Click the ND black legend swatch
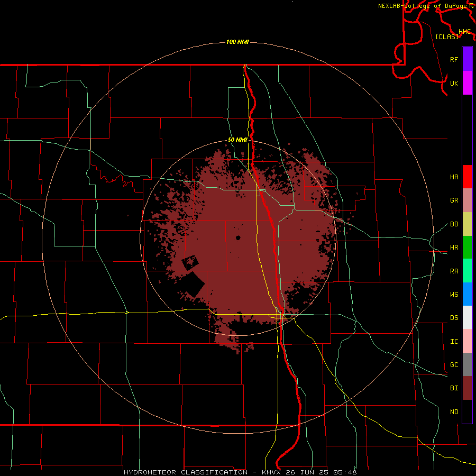Screen dimensions: 476x476 click(467, 411)
